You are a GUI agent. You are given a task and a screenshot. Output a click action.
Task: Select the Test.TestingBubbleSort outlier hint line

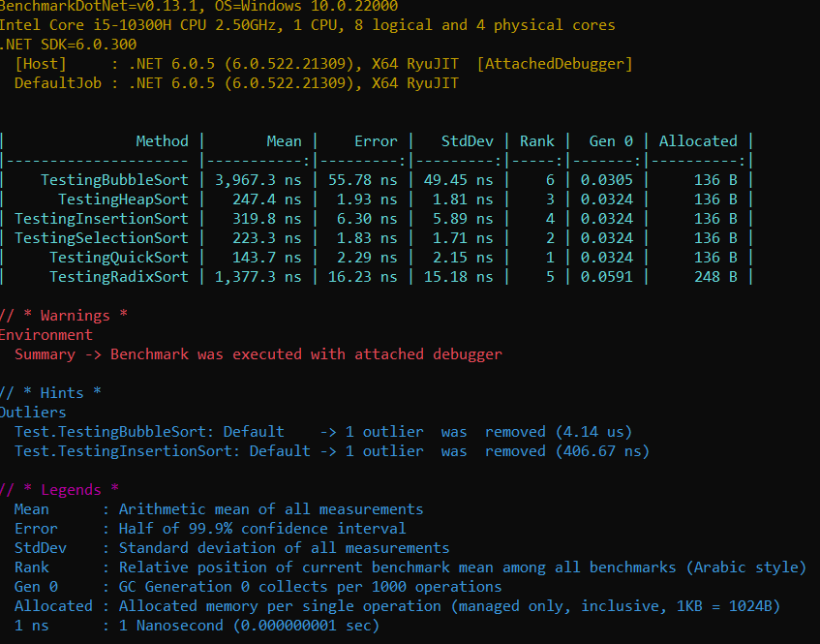coord(323,432)
